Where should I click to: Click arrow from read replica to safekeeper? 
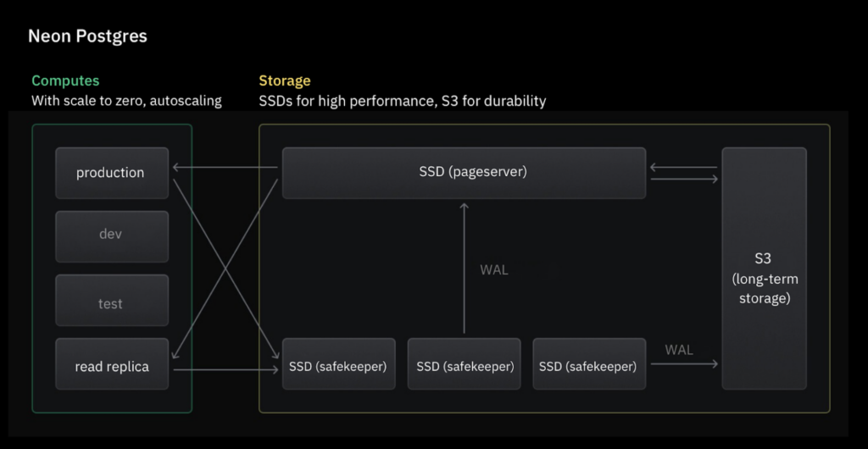click(x=225, y=370)
